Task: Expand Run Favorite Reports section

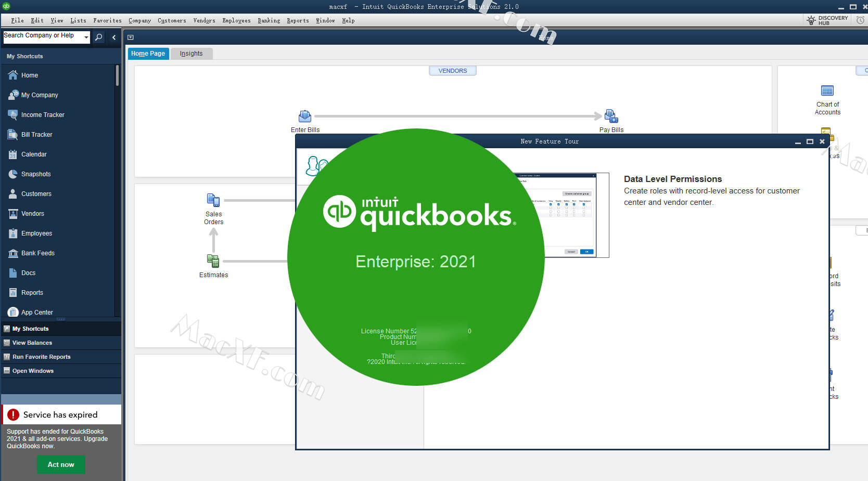Action: [x=41, y=357]
